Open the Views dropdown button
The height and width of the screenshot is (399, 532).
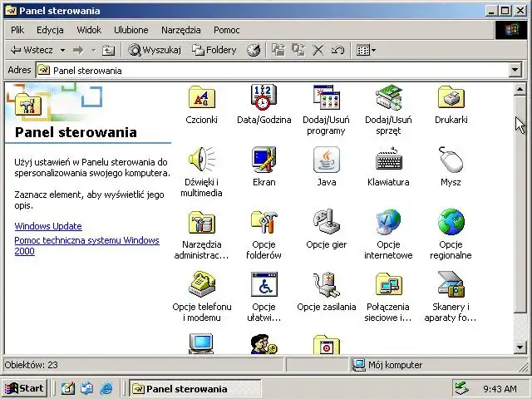coord(366,50)
